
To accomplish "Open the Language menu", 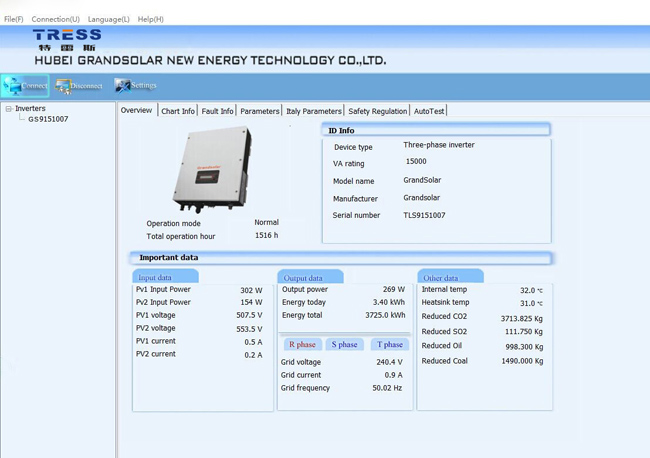I will coord(109,19).
